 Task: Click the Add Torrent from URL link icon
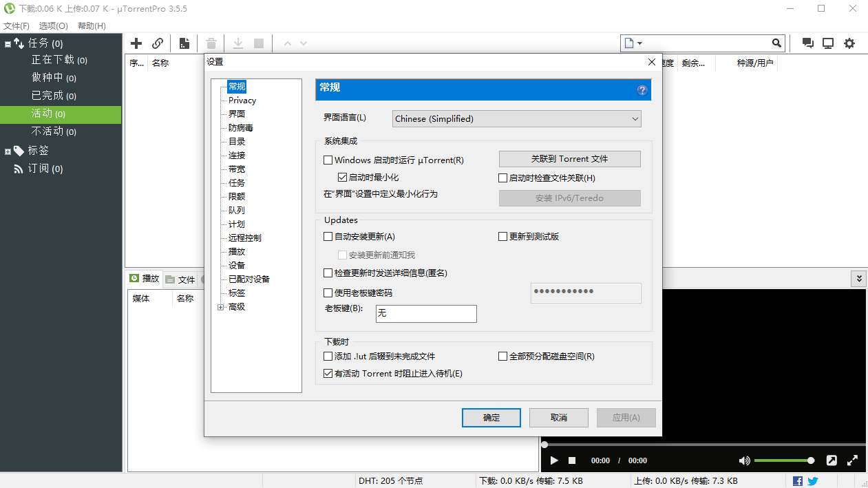tap(158, 43)
